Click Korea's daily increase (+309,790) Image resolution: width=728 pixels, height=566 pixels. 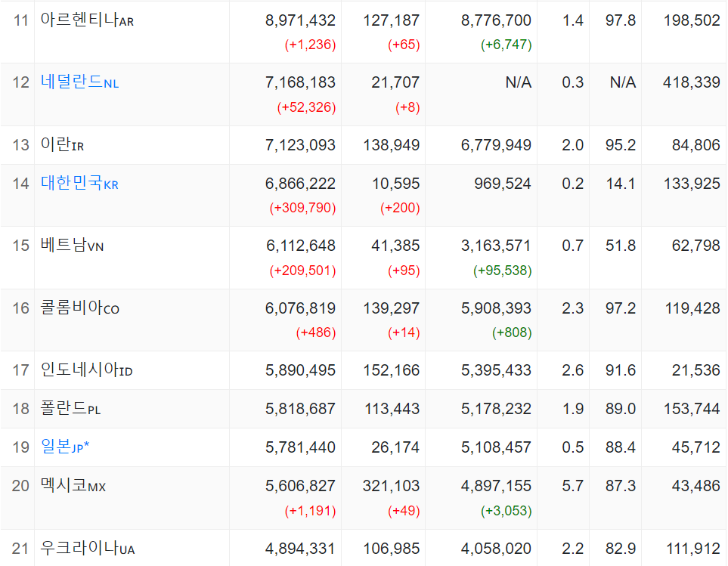pyautogui.click(x=302, y=207)
